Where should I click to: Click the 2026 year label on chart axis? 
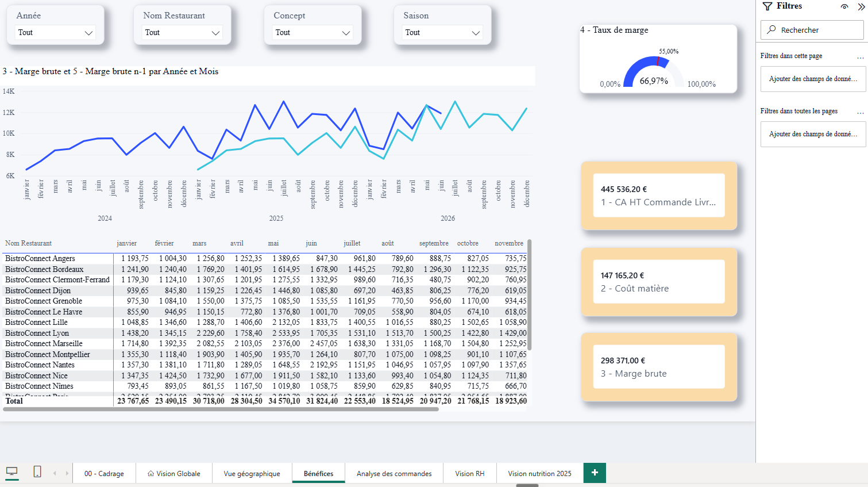click(x=448, y=218)
